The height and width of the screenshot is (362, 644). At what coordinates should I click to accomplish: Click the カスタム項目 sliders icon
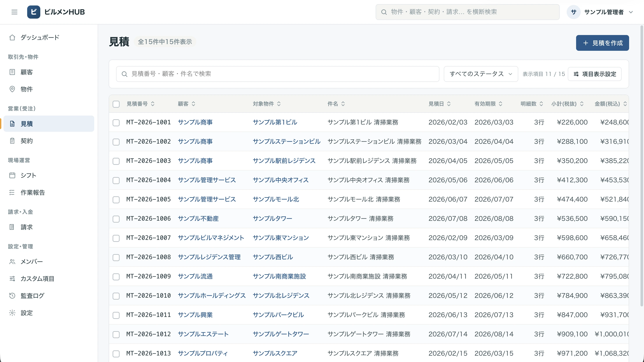[x=12, y=279]
